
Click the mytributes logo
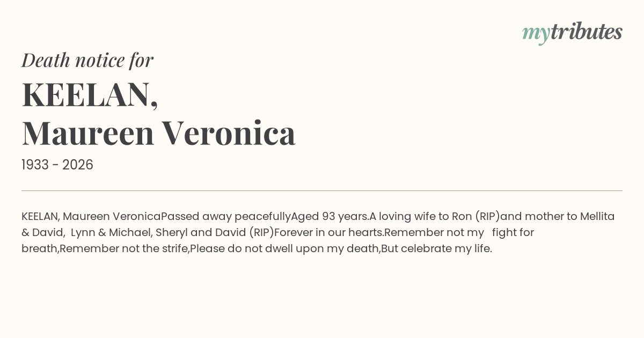point(572,32)
